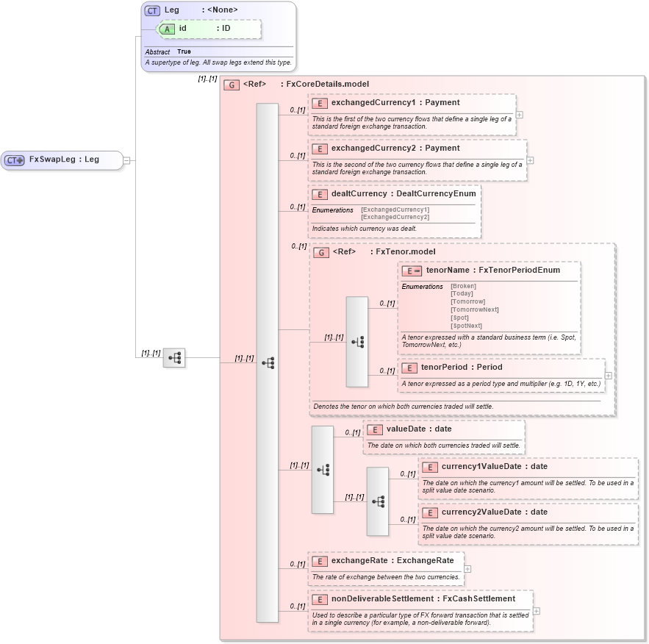Click the [Broken] enumeration value
The width and height of the screenshot is (649, 644).
tap(463, 287)
